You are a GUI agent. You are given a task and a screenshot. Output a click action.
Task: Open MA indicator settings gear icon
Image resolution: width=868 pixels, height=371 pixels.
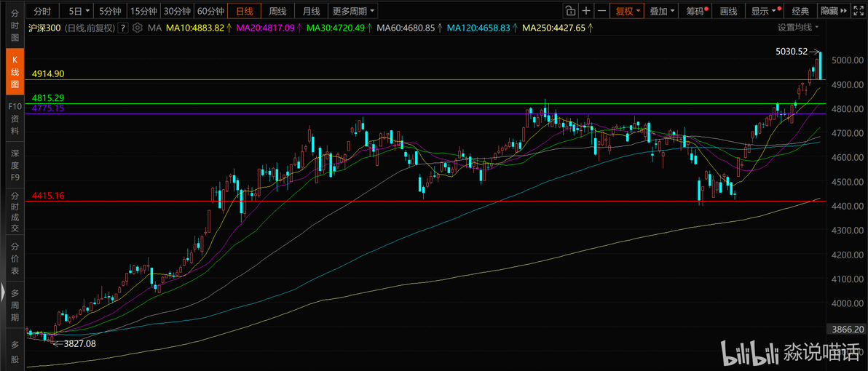(138, 28)
